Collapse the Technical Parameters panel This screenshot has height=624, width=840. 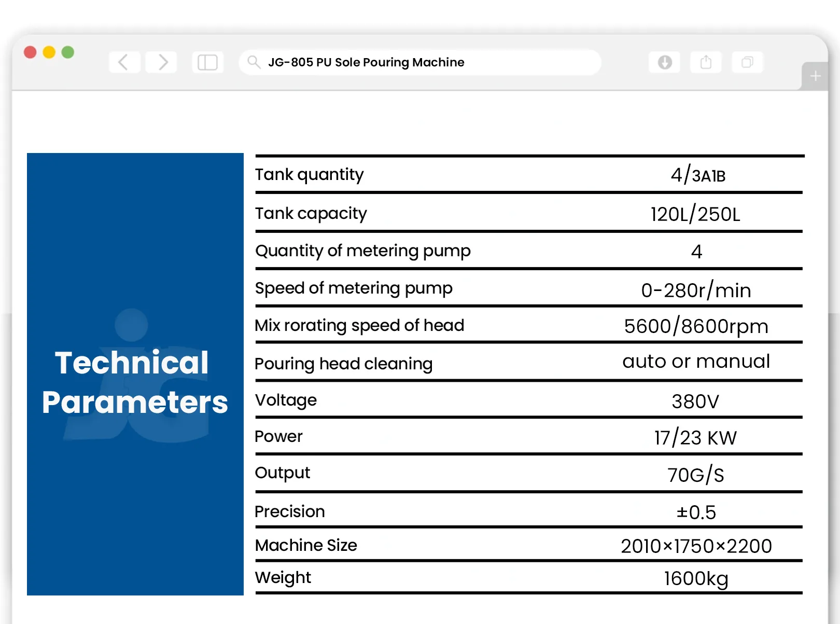tap(135, 382)
